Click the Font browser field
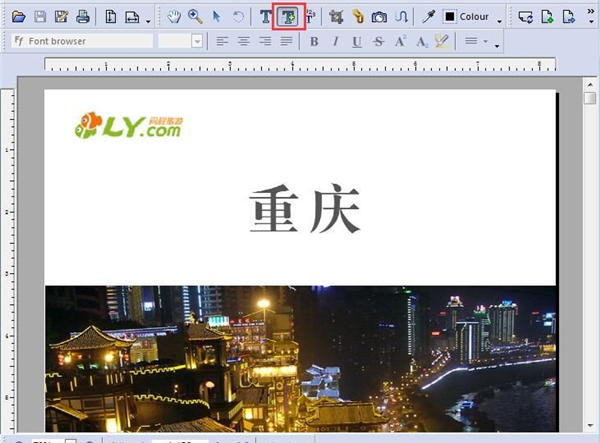The image size is (600, 443). (82, 41)
